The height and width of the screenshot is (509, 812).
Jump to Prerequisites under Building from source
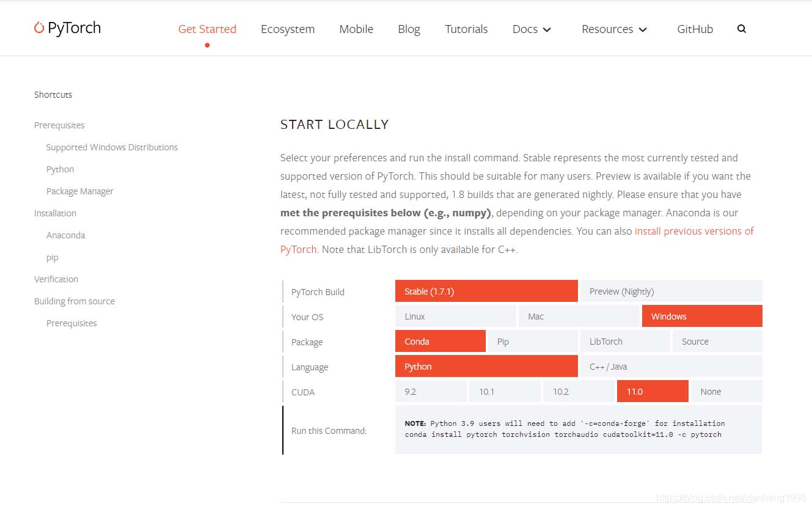tap(71, 323)
